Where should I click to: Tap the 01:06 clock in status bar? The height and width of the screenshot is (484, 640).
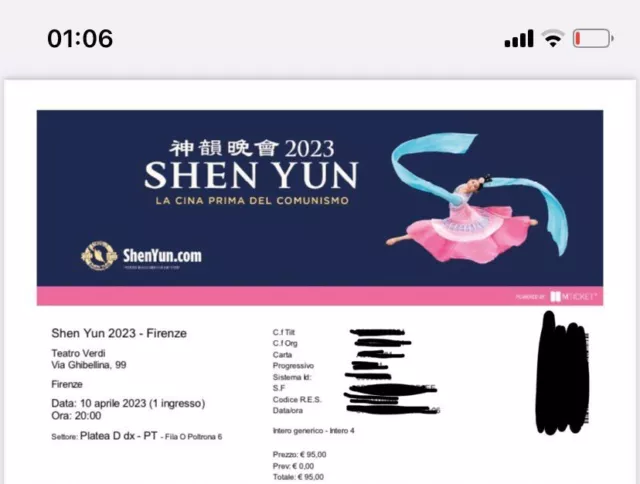(80, 38)
